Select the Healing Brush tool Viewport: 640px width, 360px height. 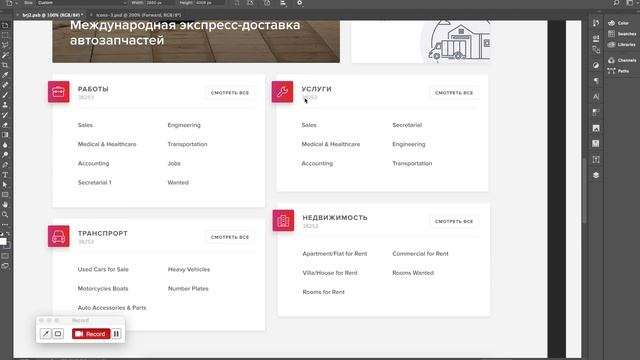pos(5,85)
